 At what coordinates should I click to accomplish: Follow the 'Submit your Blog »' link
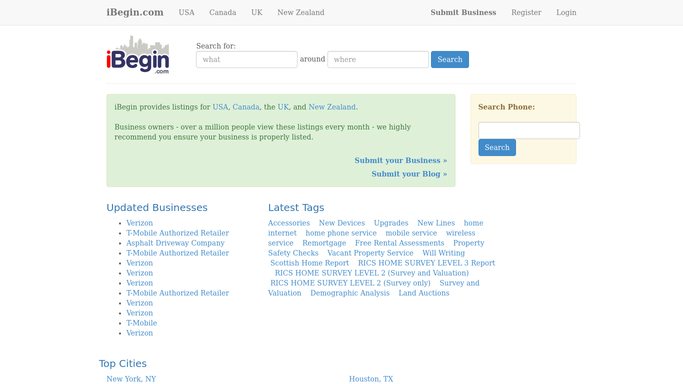point(409,174)
